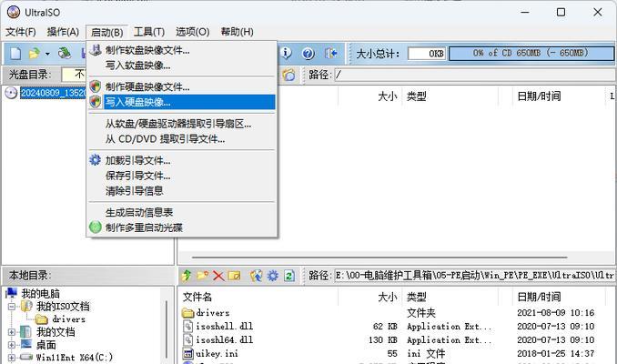Choose 生成启动信息表 menu entry
Image resolution: width=617 pixels, height=364 pixels.
click(181, 213)
